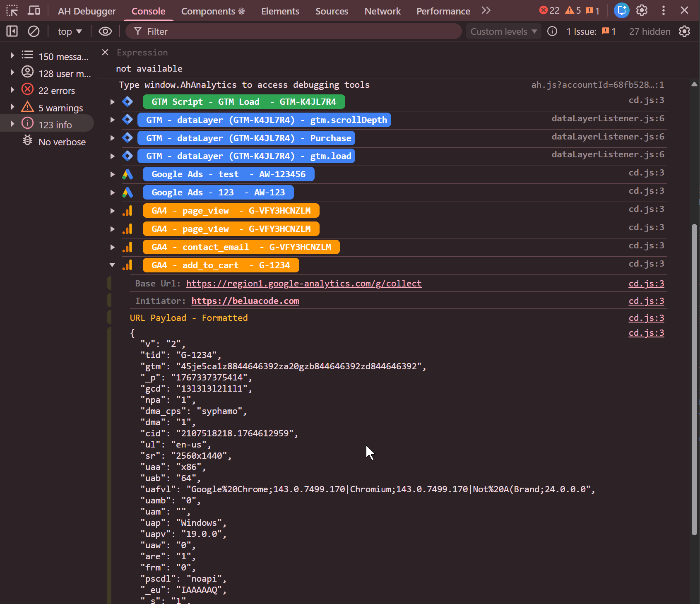Open the Custom levels dropdown
Screen dimensions: 700x604
click(503, 31)
